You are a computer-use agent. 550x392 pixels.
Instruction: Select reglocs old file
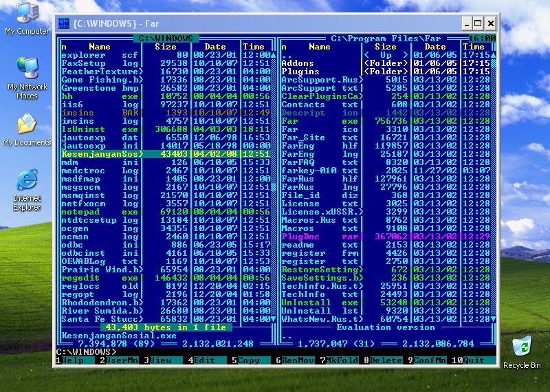coord(166,286)
